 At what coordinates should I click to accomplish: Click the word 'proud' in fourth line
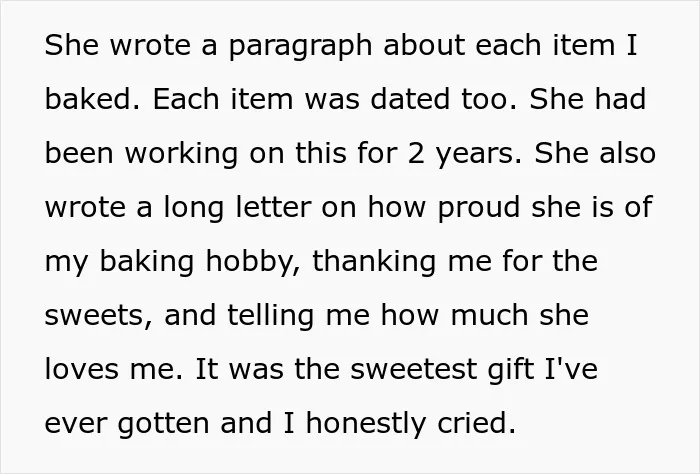(x=479, y=209)
